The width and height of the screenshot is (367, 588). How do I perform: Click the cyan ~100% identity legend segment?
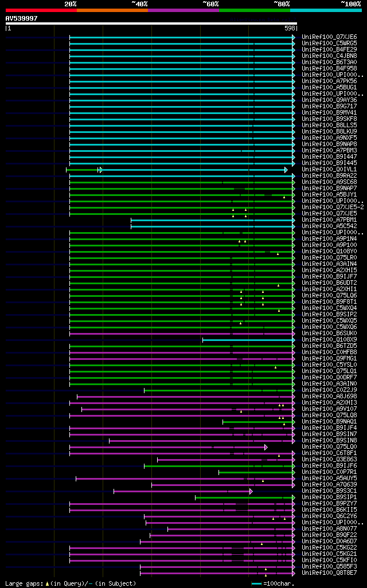(x=326, y=10)
